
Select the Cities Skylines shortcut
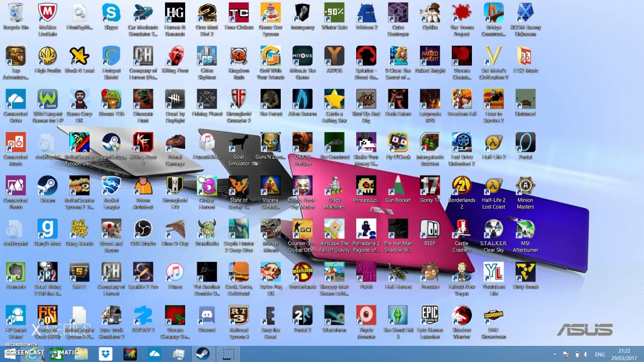[207, 63]
